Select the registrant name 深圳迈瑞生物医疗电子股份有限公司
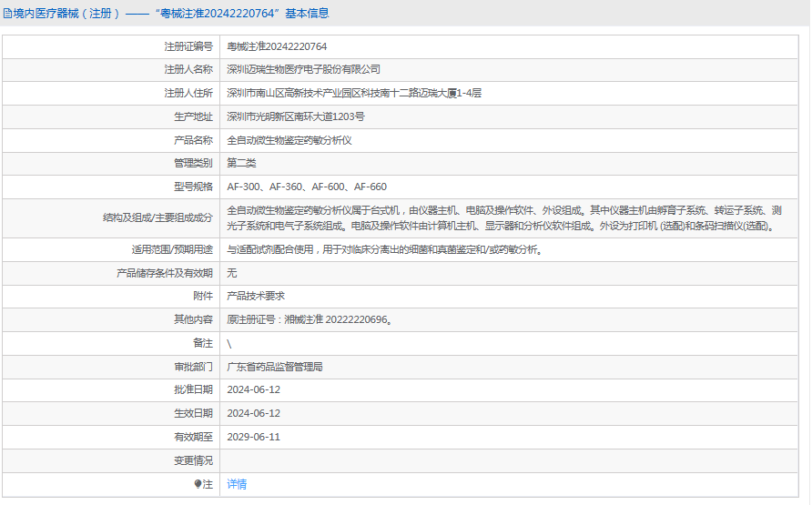 (303, 69)
